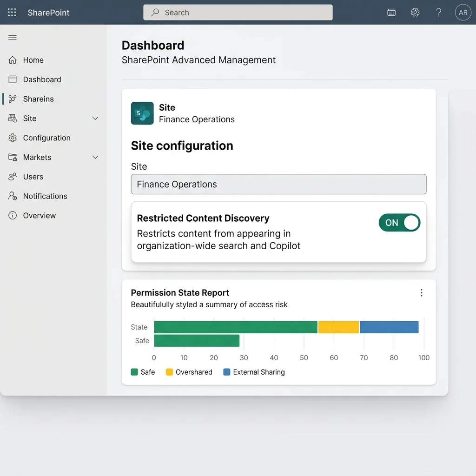Open help via the question mark icon

pos(439,12)
